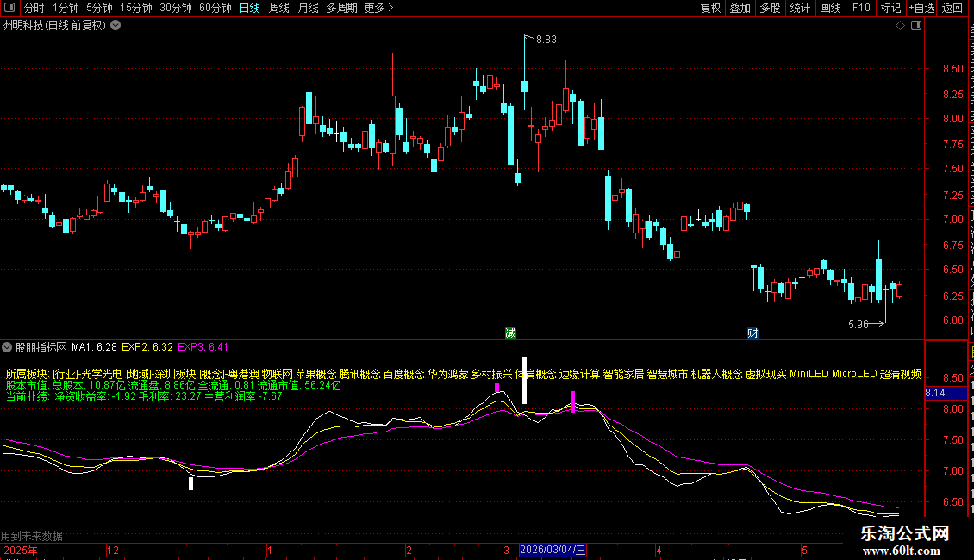Click the EXP2: 6.32 indicator value
Viewport: 974px width, 560px height.
pos(147,347)
